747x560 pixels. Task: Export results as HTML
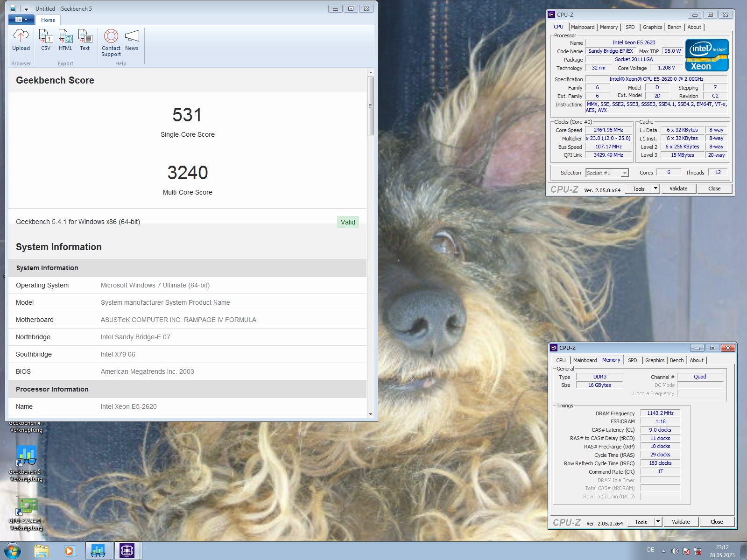pyautogui.click(x=65, y=40)
